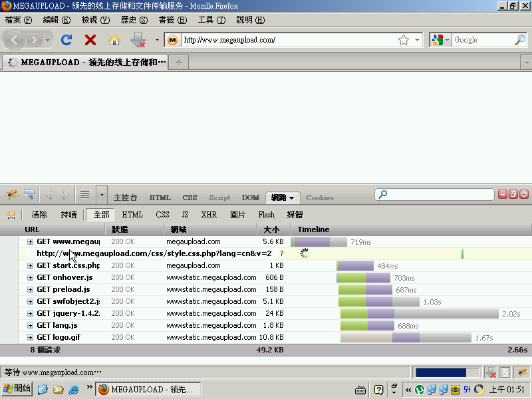Detach Firebug into a new window
This screenshot has height=399, width=532.
(513, 194)
